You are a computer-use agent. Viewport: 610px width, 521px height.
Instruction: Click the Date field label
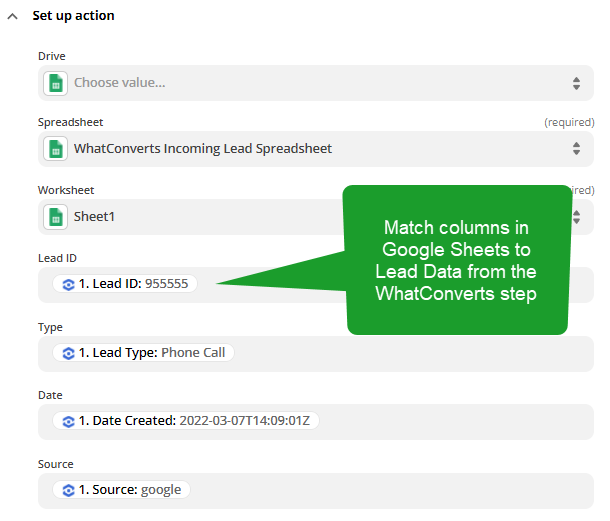pyautogui.click(x=50, y=395)
